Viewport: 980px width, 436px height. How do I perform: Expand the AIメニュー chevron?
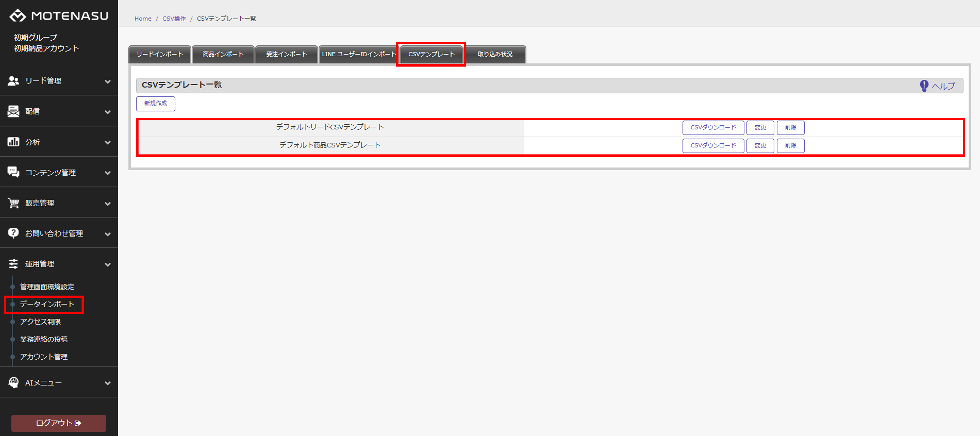point(108,383)
